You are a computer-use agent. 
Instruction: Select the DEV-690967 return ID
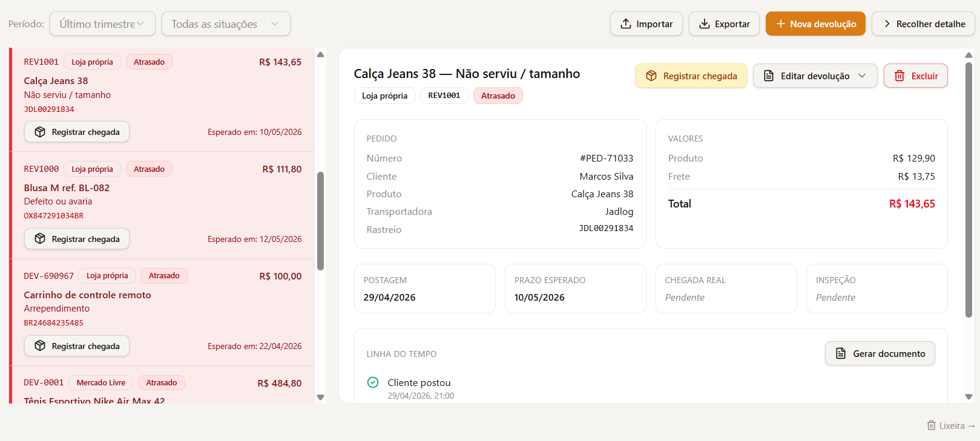point(48,276)
